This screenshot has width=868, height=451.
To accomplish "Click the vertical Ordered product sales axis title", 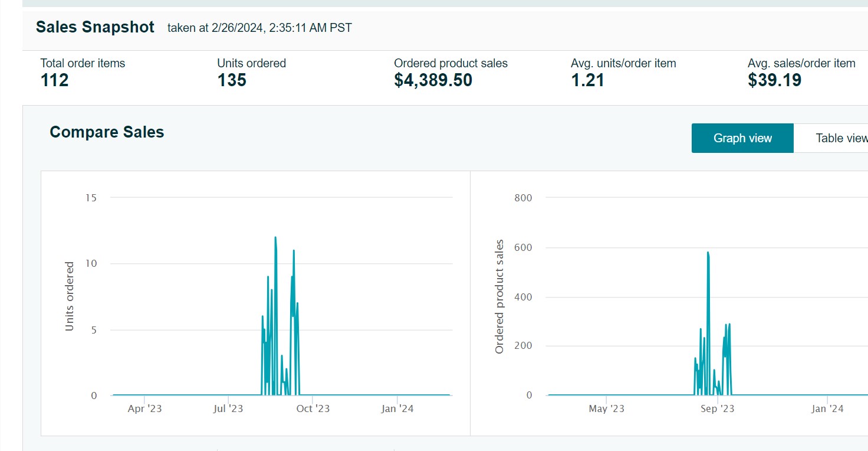I will tap(499, 296).
